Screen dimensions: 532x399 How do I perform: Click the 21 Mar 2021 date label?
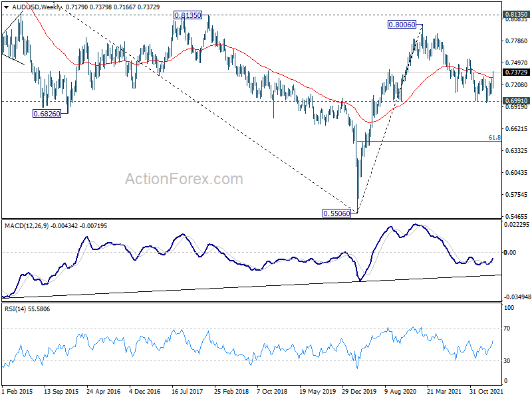click(444, 391)
